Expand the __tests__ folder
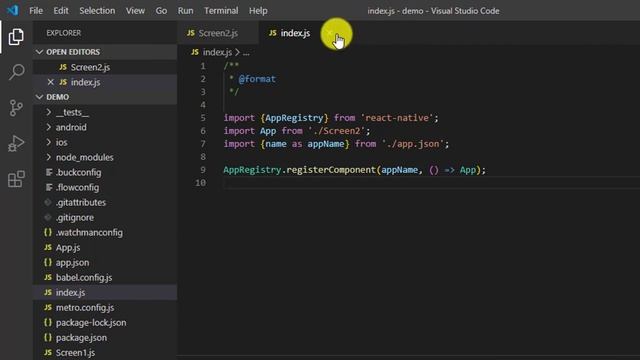This screenshot has height=360, width=640. click(x=49, y=112)
